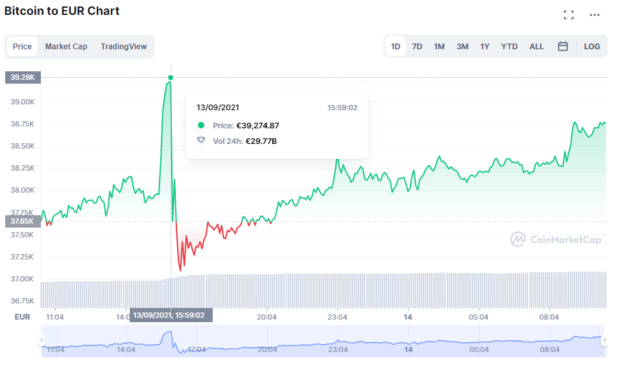The height and width of the screenshot is (365, 620).
Task: Click the 39.28K price axis label
Action: click(x=23, y=77)
